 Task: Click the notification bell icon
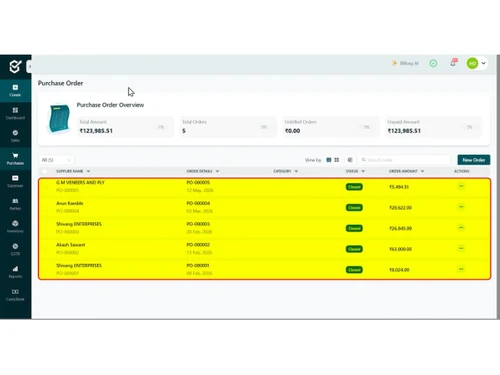[453, 63]
